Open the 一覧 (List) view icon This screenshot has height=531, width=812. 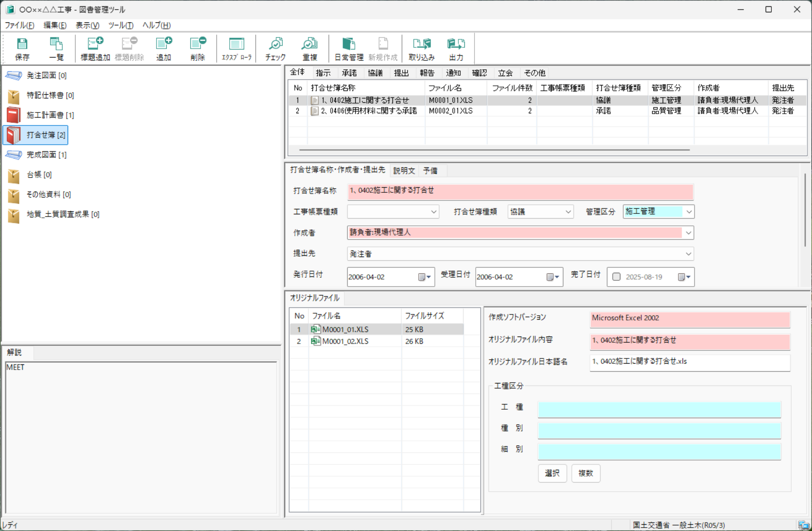pos(56,48)
